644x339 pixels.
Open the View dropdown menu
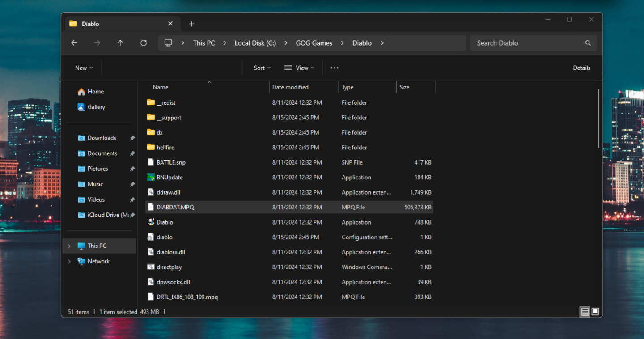299,68
